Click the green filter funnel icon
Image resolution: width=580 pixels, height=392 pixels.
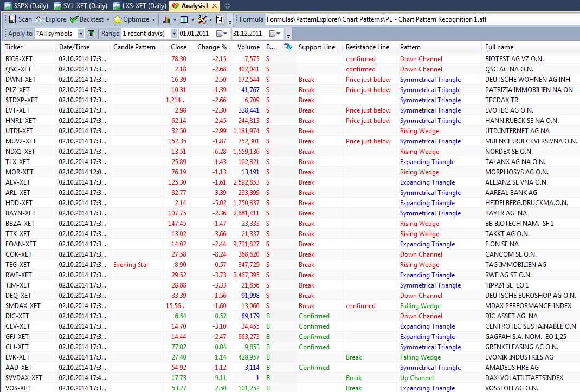tap(91, 34)
